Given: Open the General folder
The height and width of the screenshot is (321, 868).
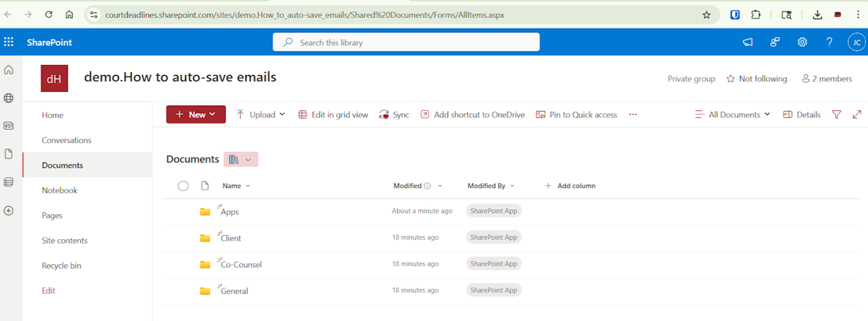Looking at the screenshot, I should tap(234, 291).
